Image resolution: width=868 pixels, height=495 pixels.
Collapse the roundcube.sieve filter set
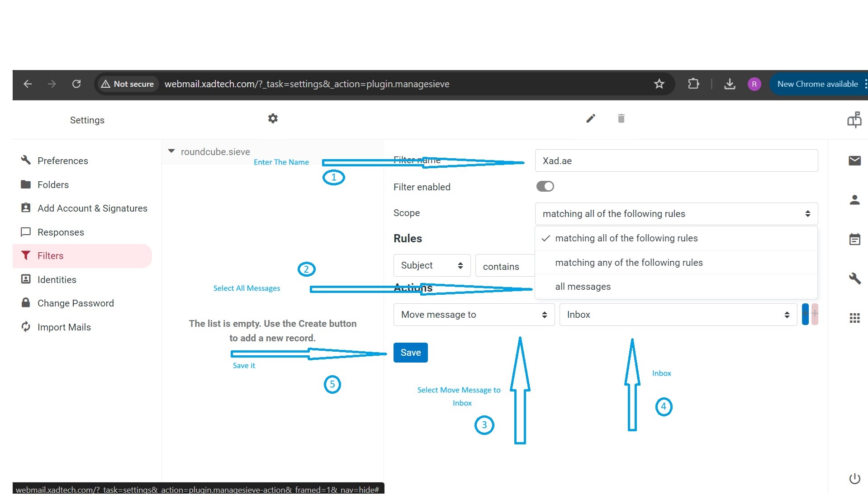171,151
